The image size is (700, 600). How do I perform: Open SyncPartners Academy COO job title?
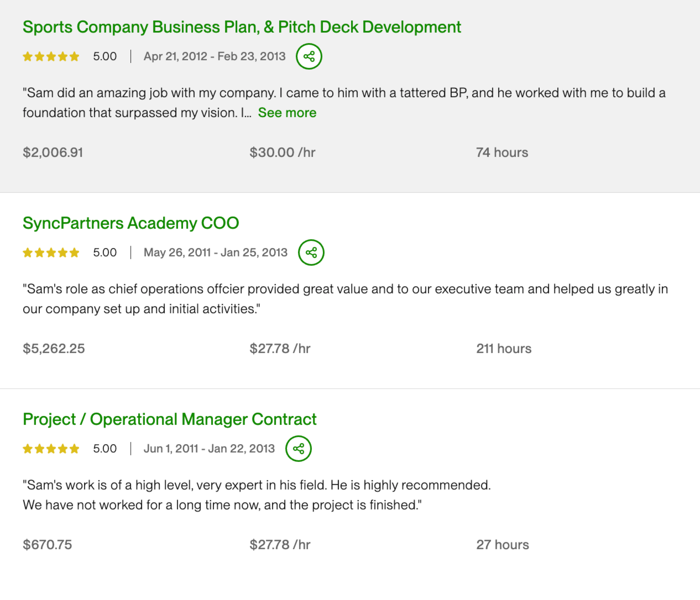point(131,223)
